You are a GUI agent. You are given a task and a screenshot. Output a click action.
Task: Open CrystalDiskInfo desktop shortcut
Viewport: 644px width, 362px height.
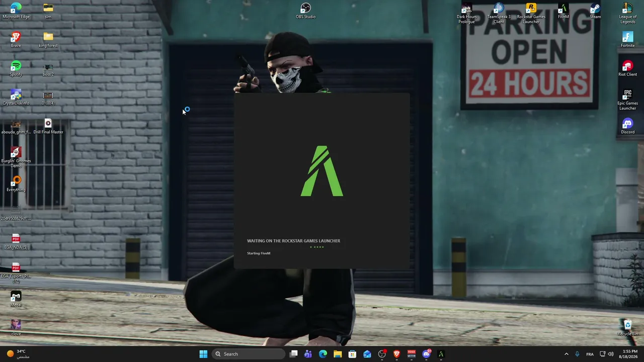coord(16,98)
